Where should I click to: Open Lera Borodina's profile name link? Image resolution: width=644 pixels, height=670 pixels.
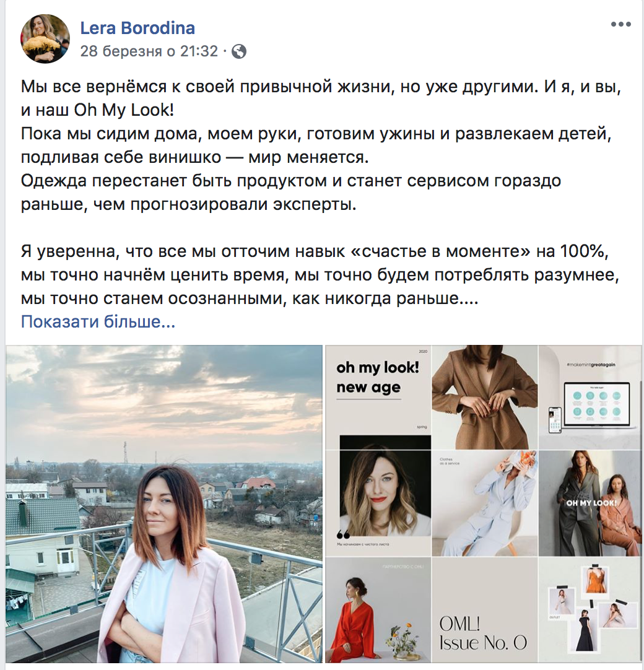coord(137,28)
